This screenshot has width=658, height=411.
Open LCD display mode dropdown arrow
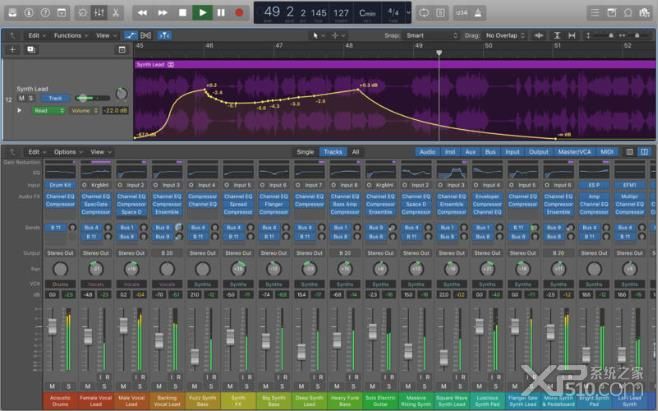408,12
